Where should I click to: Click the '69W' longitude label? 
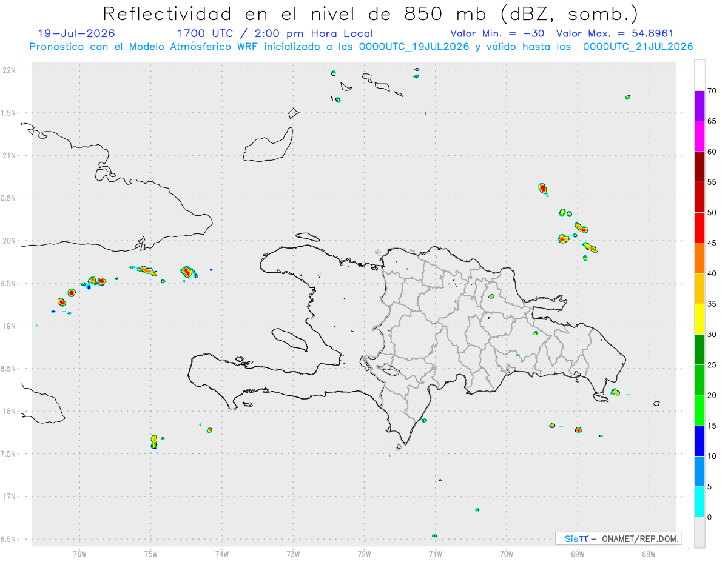pos(578,554)
